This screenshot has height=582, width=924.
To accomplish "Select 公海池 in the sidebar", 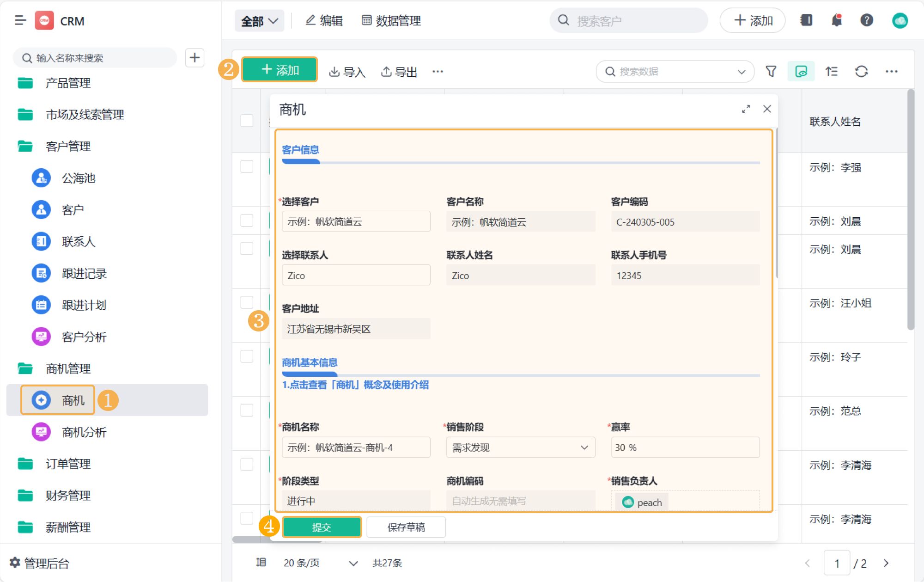I will 79,178.
